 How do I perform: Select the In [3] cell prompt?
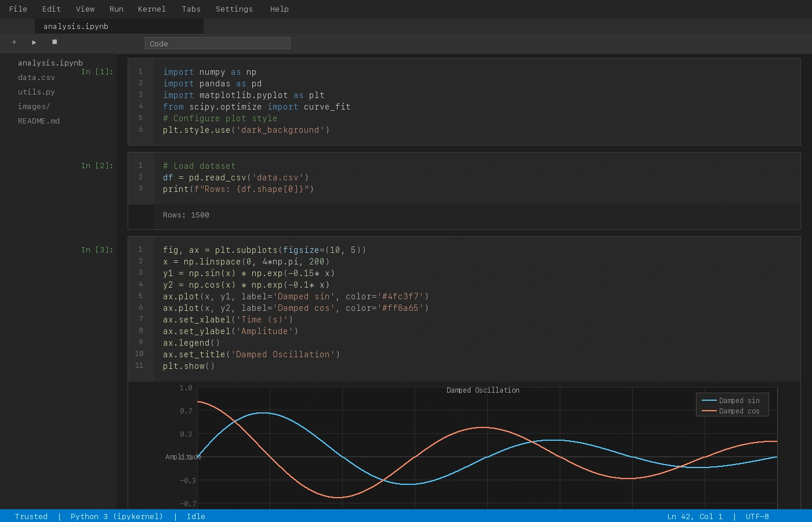pyautogui.click(x=97, y=249)
